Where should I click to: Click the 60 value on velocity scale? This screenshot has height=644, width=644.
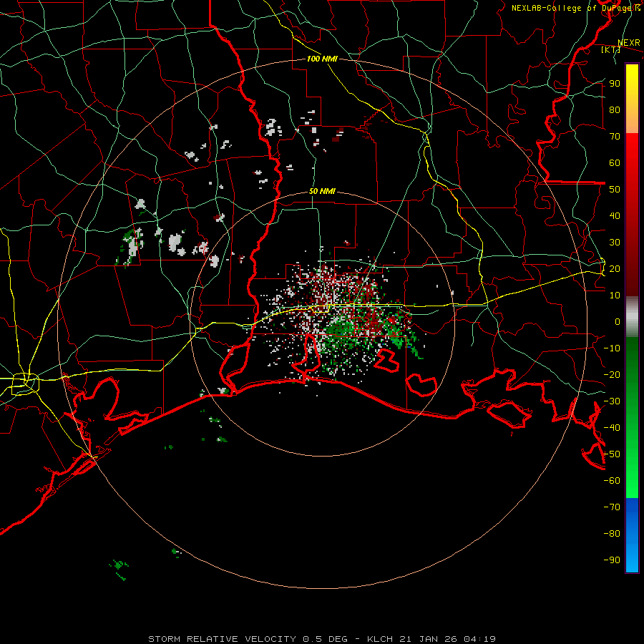coord(615,163)
